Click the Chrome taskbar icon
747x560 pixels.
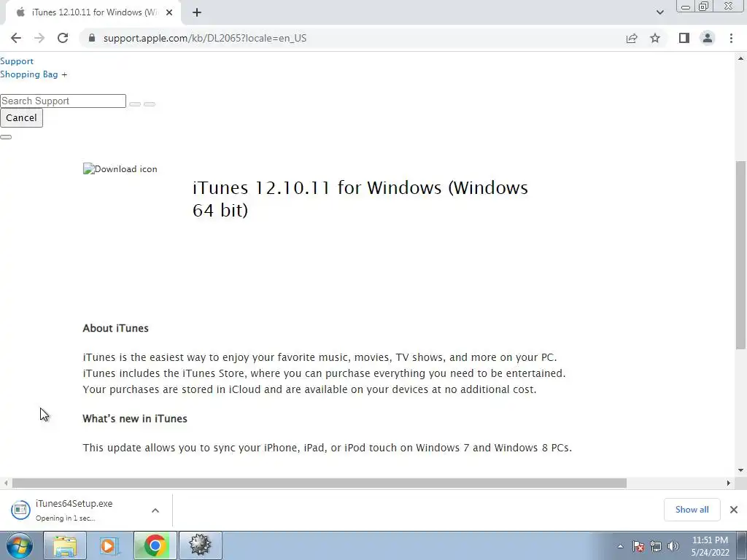(155, 545)
